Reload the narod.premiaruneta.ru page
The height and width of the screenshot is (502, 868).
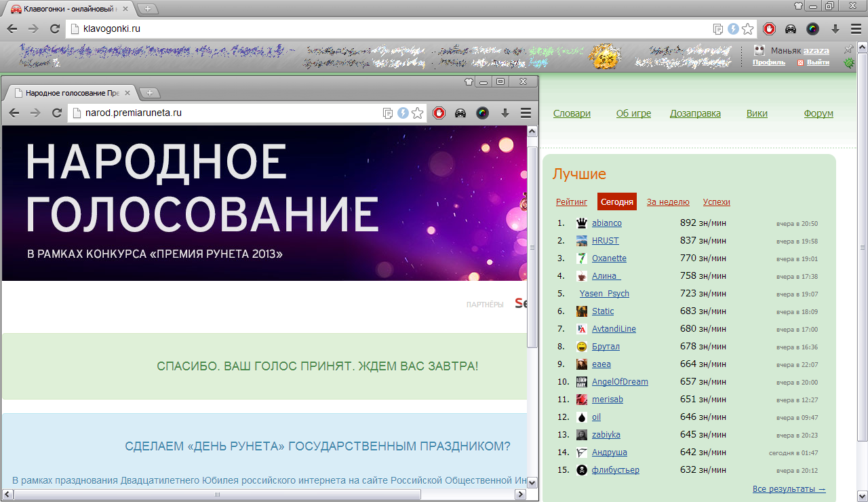57,113
